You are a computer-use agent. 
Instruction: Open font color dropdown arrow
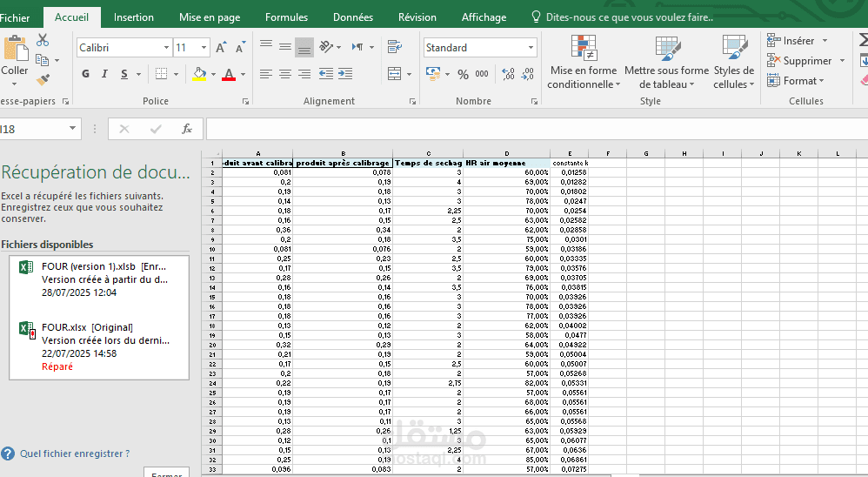[x=243, y=74]
